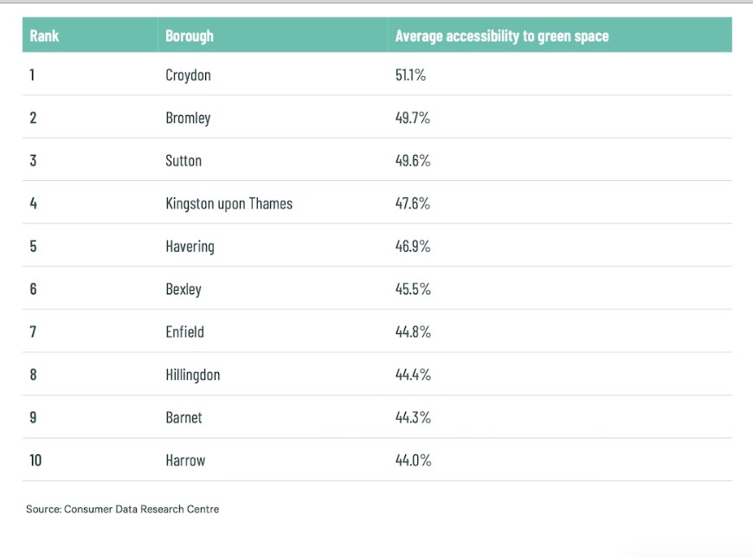Click the 47.6% accessibility figure
Viewport: 753px width, 560px height.
pos(413,203)
